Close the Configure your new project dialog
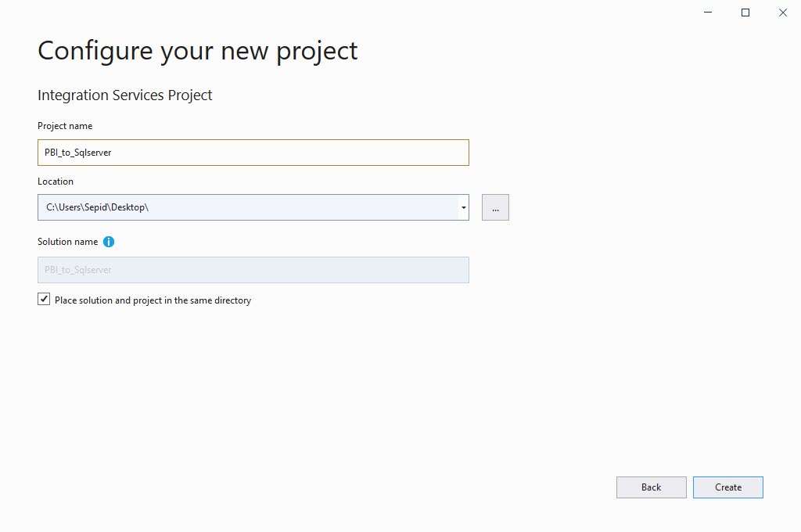The width and height of the screenshot is (801, 532). point(783,13)
